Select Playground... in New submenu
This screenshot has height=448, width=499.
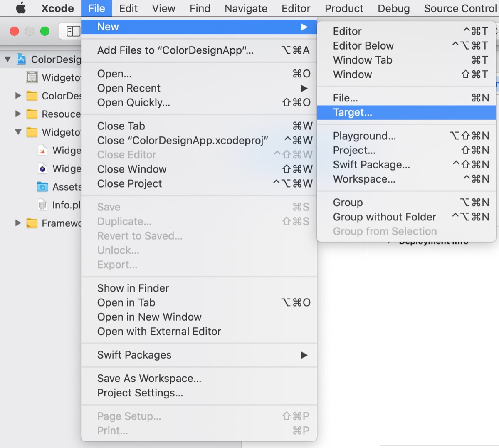(406, 136)
